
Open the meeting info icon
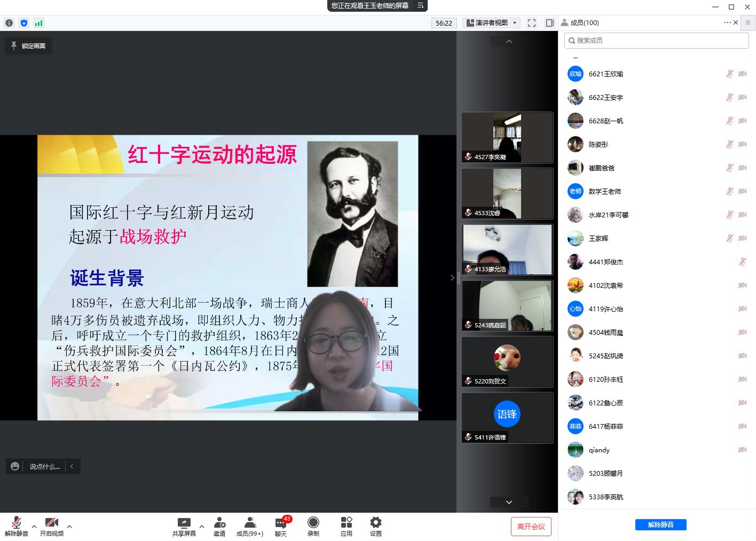coord(9,23)
